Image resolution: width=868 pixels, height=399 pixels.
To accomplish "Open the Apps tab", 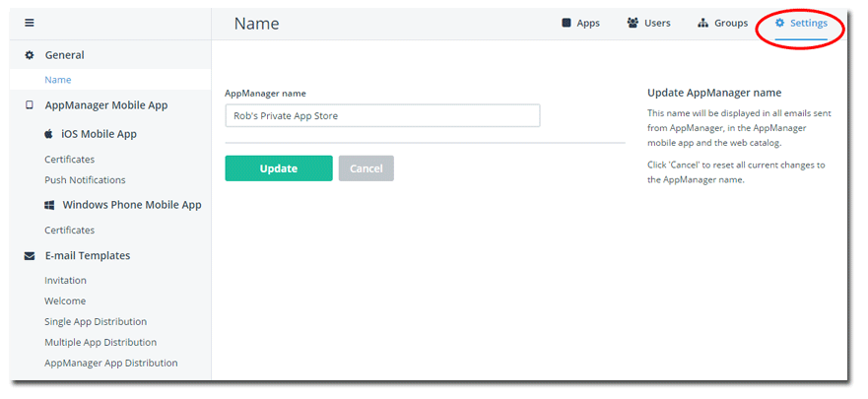I will (x=580, y=24).
